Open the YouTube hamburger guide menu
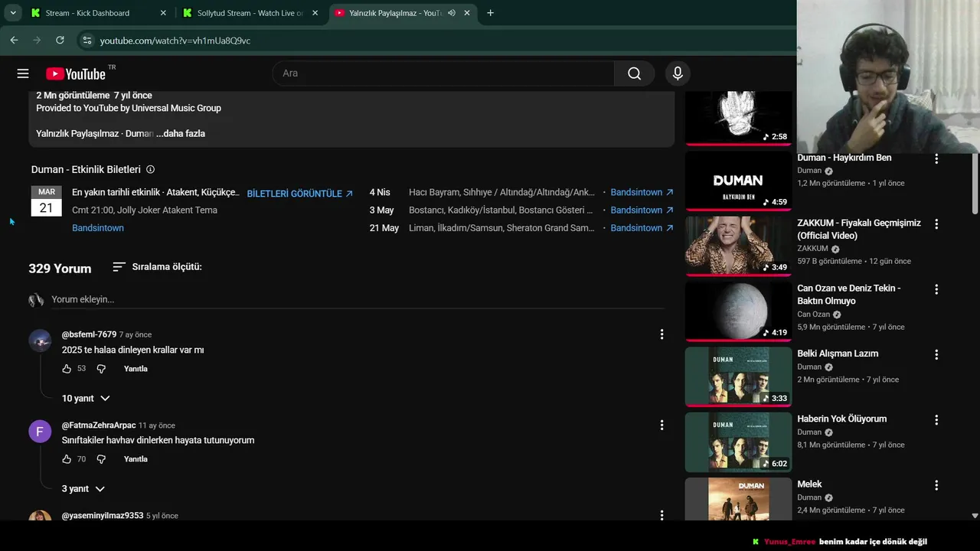980x551 pixels. [x=23, y=73]
